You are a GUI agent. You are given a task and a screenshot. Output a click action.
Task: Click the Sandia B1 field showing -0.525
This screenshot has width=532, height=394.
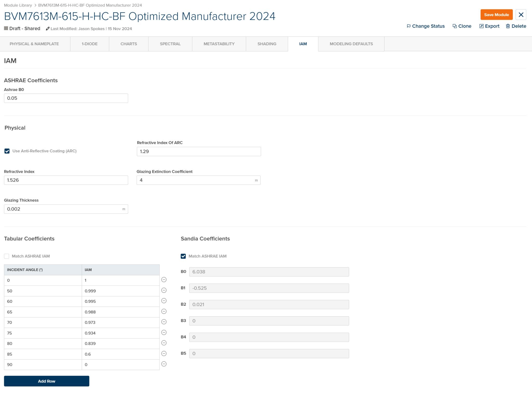(x=269, y=288)
